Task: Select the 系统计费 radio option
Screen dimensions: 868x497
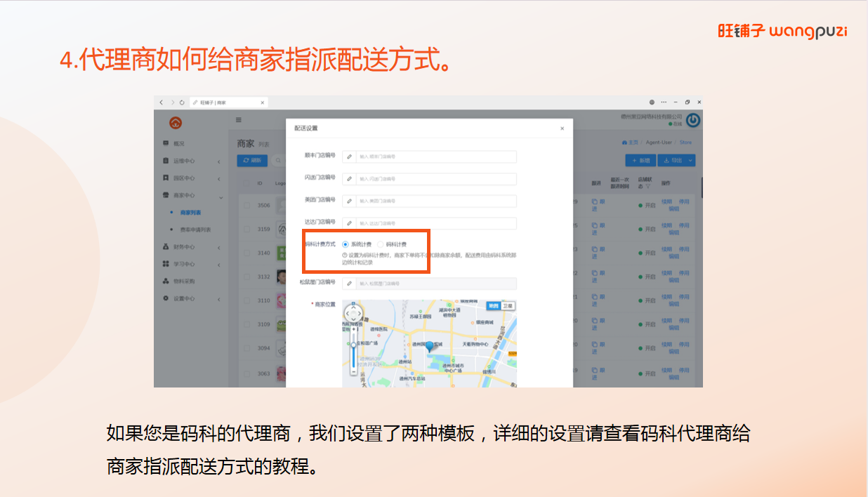Action: (x=346, y=244)
